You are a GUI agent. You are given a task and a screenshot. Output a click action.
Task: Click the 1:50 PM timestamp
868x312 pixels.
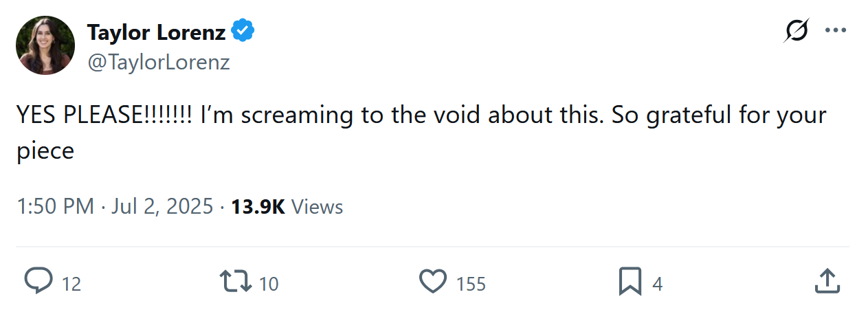pos(55,207)
